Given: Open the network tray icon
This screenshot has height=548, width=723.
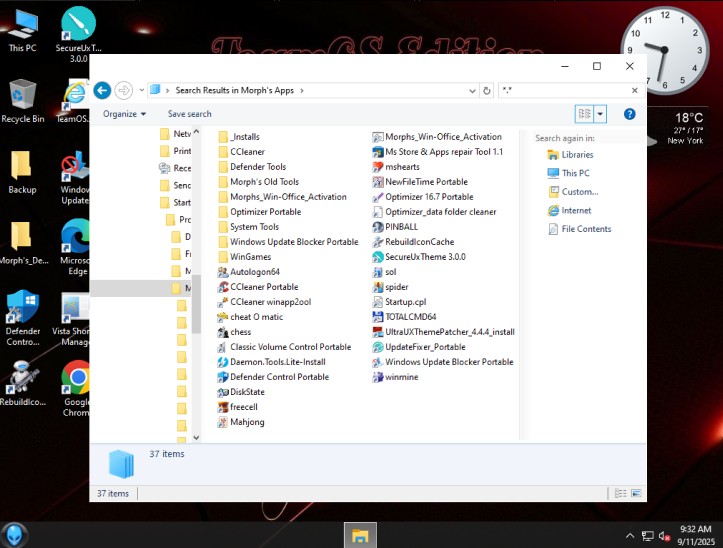Looking at the screenshot, I should [647, 536].
